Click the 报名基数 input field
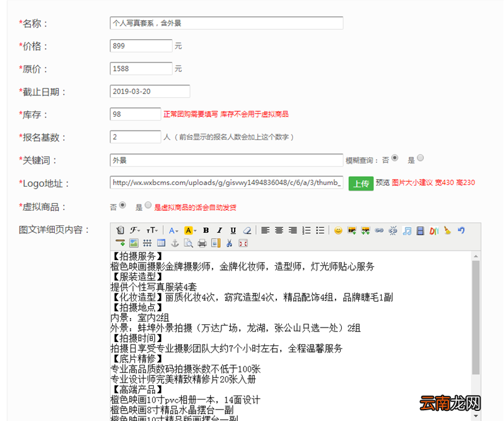The height and width of the screenshot is (421, 504). tap(136, 137)
